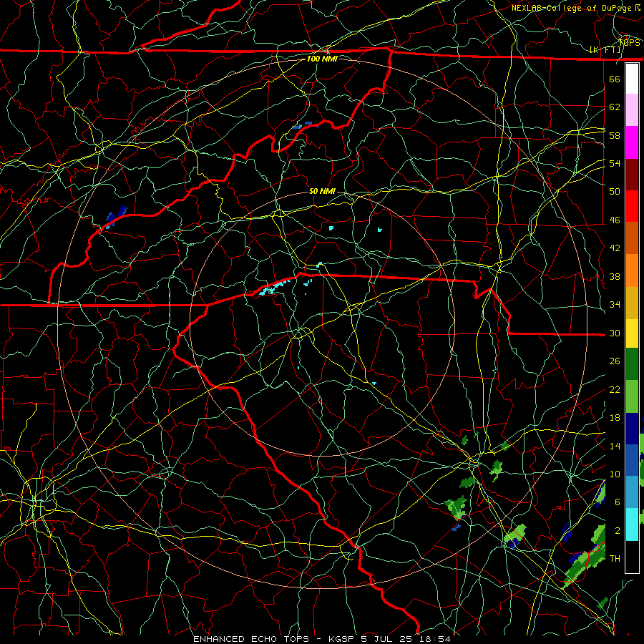This screenshot has height=644, width=644.
Task: Click legend value "42"
Action: [615, 248]
